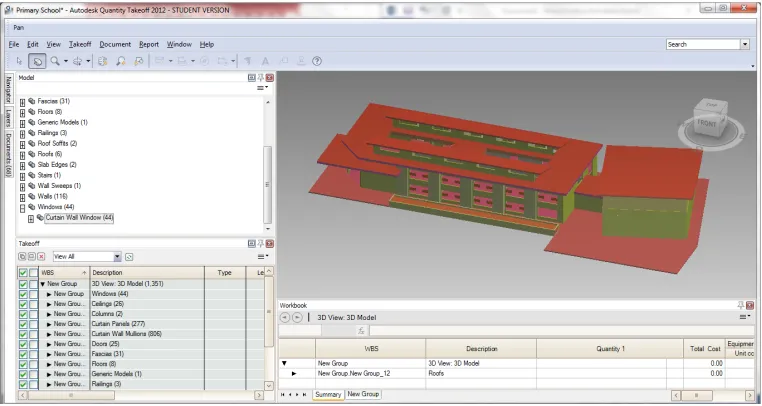The image size is (762, 406).
Task: Activate the Pan hand tool
Action: click(37, 61)
